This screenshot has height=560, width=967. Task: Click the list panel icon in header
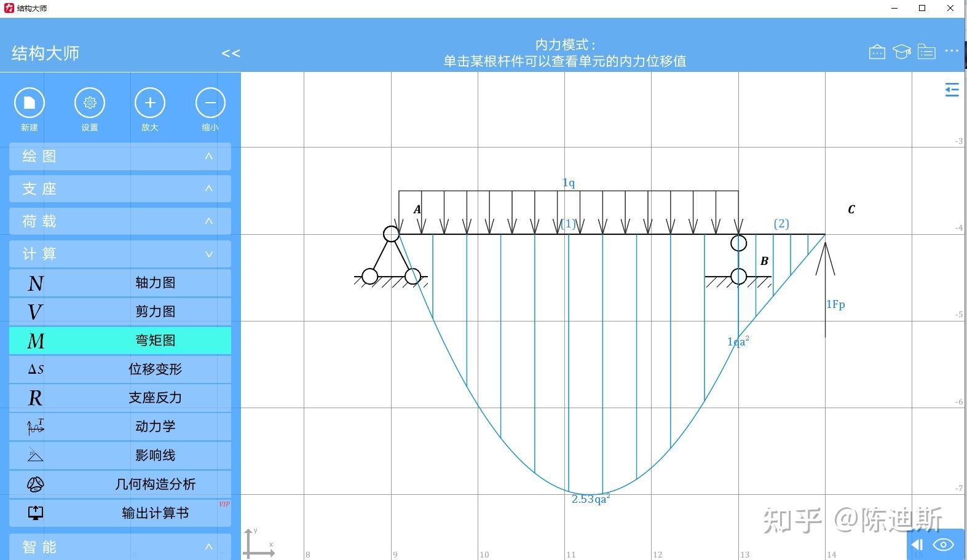926,52
